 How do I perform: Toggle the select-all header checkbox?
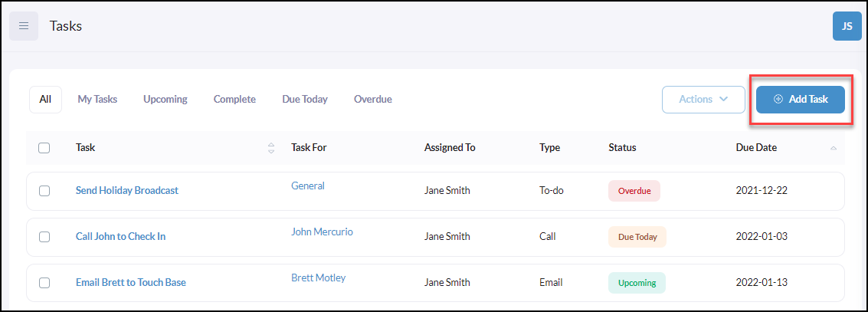click(44, 148)
